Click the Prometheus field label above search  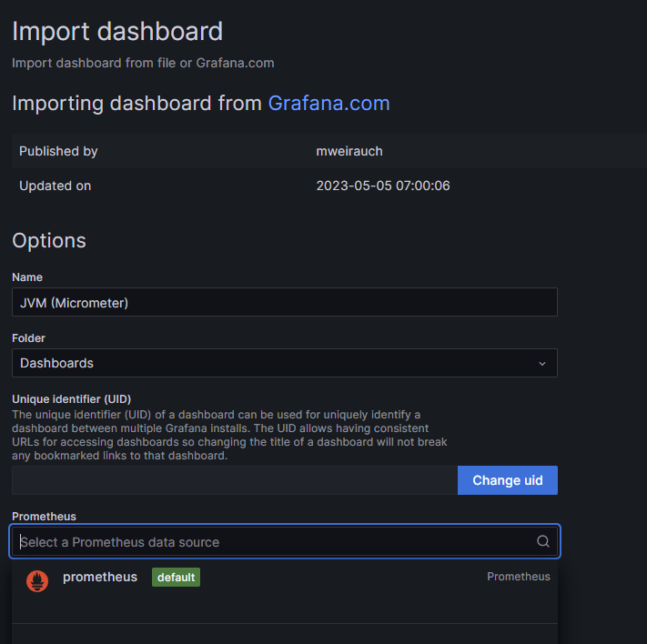45,517
